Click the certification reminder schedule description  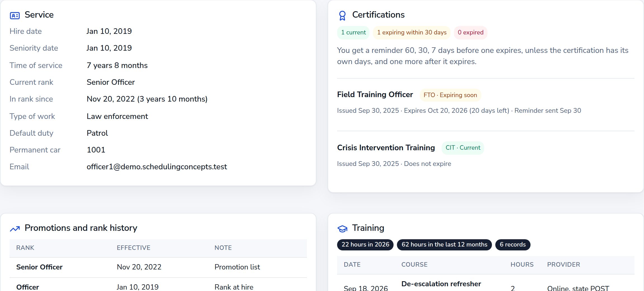483,56
